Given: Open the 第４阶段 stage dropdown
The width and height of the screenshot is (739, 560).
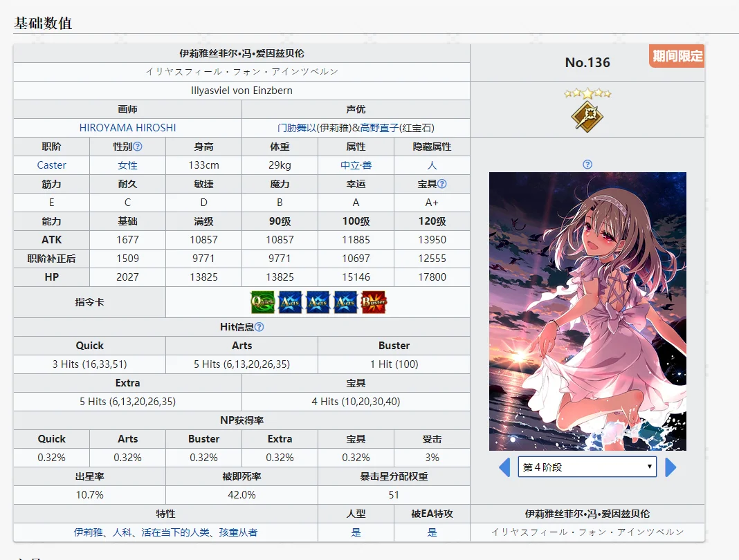Looking at the screenshot, I should point(587,467).
